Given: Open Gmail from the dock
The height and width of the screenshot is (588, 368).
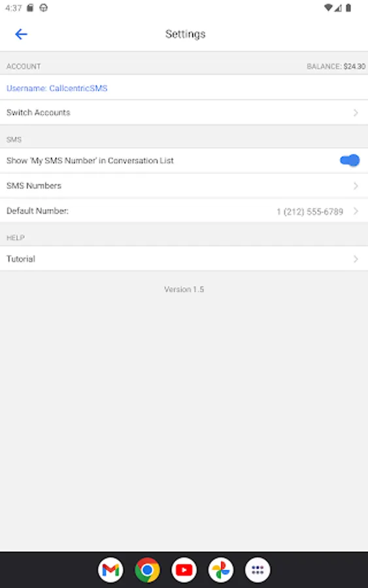Looking at the screenshot, I should [x=110, y=570].
